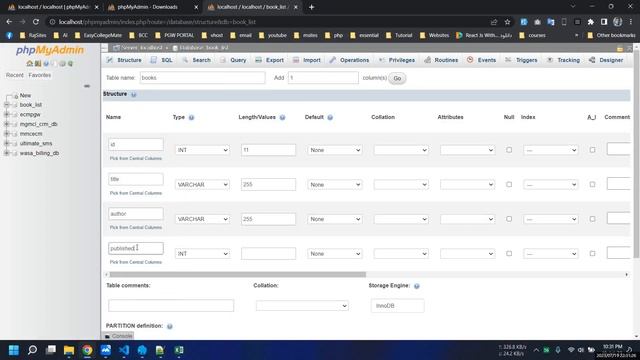This screenshot has height=360, width=640.
Task: Click help icon next to Type header
Action: pyautogui.click(x=191, y=118)
